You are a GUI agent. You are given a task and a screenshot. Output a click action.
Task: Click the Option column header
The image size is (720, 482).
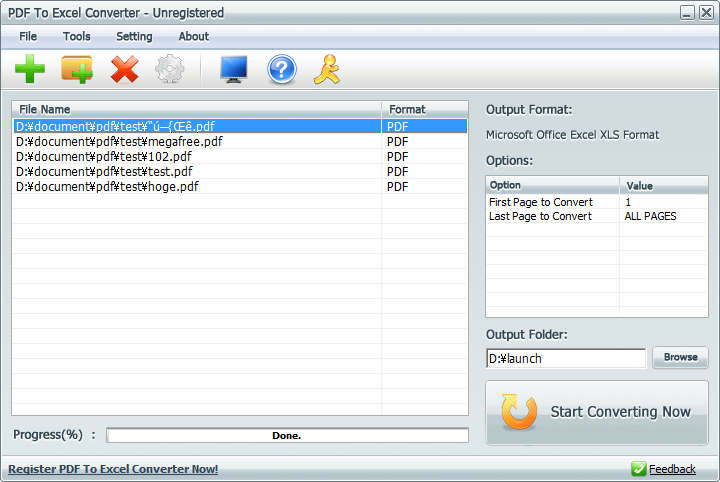[x=552, y=185]
